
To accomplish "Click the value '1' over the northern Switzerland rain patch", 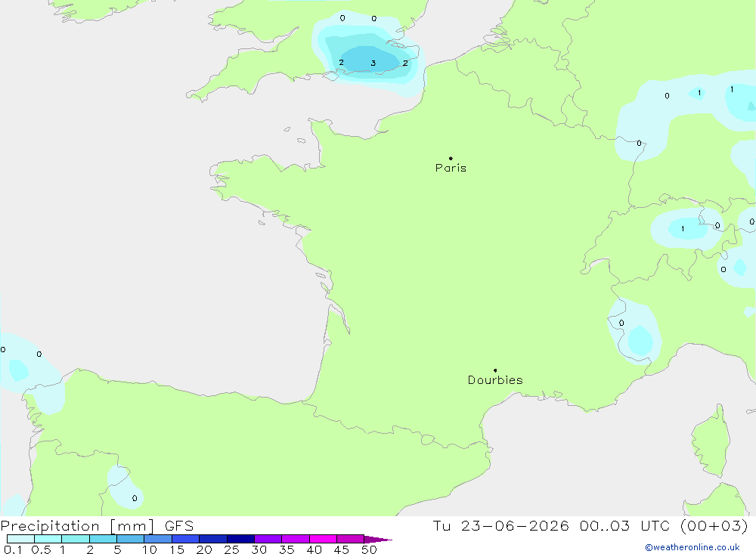I will pos(683,228).
